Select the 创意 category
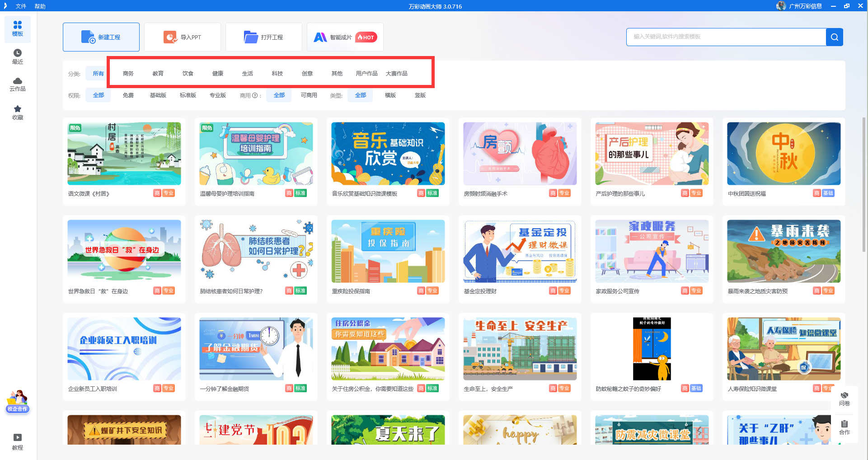Viewport: 868px width, 460px height. point(307,73)
